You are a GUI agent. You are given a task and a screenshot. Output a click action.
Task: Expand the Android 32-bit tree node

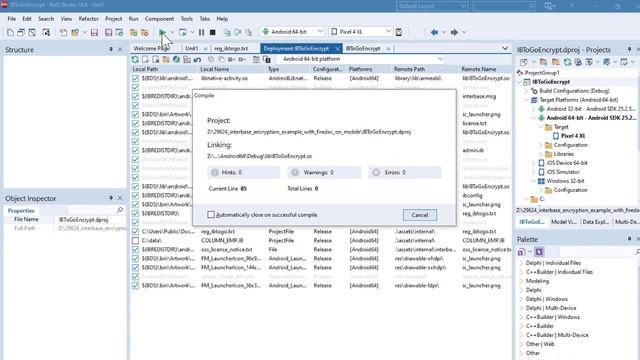click(x=533, y=109)
